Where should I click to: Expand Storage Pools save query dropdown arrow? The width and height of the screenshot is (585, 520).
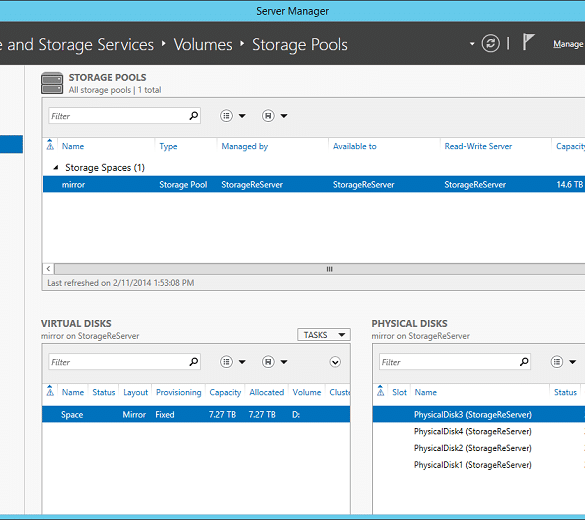click(284, 116)
